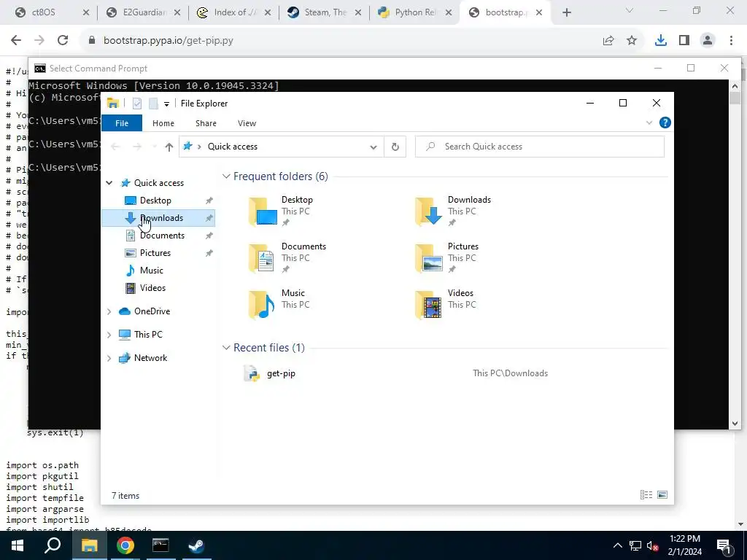Switch to the Steam browser tab

[324, 12]
